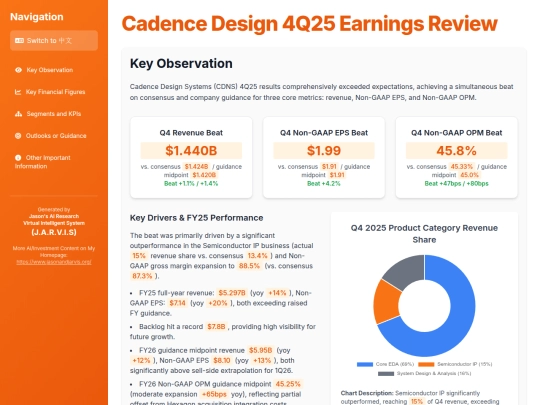
Task: Click the orange Semiconductor IP donut segment
Action: [387, 303]
